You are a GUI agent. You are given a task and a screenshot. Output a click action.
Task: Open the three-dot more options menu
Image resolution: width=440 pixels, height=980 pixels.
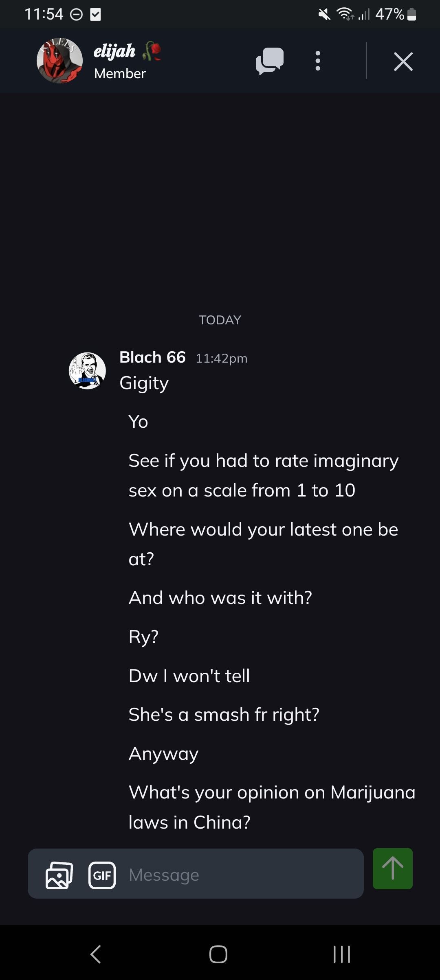318,61
